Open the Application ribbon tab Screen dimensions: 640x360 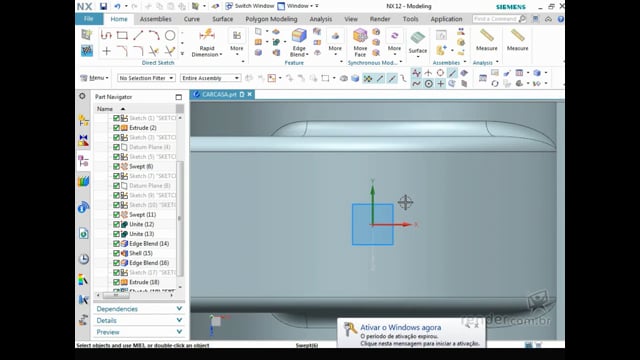pyautogui.click(x=446, y=19)
